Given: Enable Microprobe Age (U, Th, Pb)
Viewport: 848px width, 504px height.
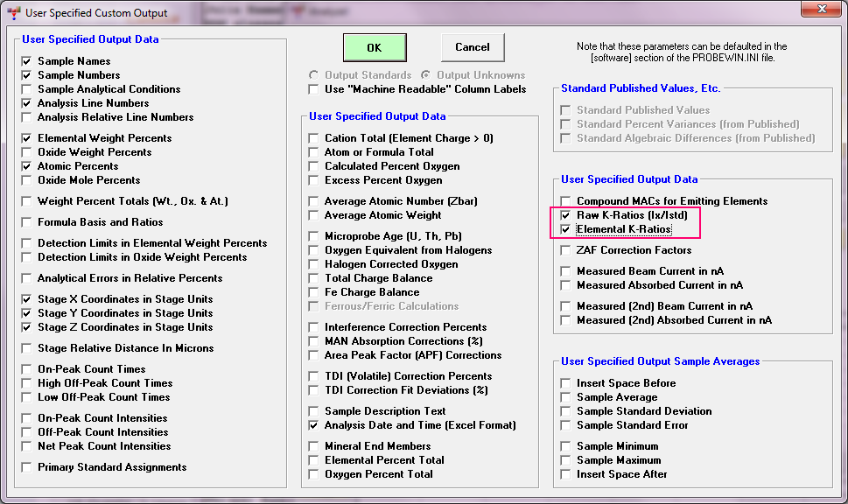Looking at the screenshot, I should pos(315,236).
